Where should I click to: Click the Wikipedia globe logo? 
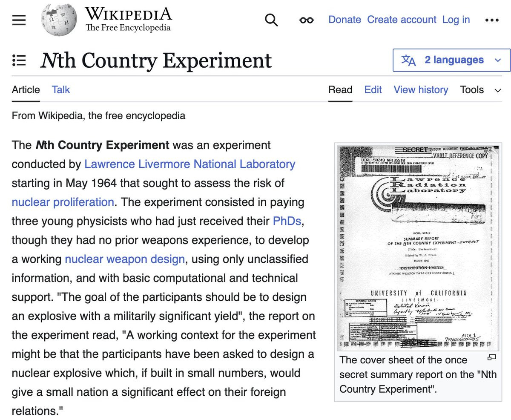coord(59,19)
